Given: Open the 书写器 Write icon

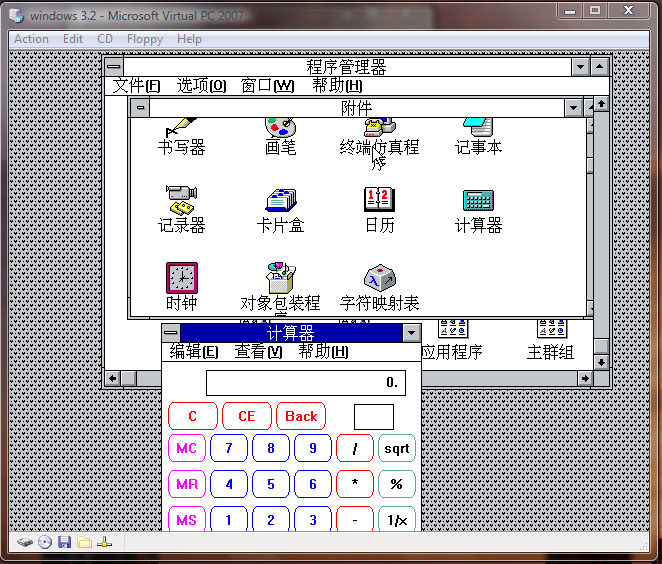Looking at the screenshot, I should (182, 128).
